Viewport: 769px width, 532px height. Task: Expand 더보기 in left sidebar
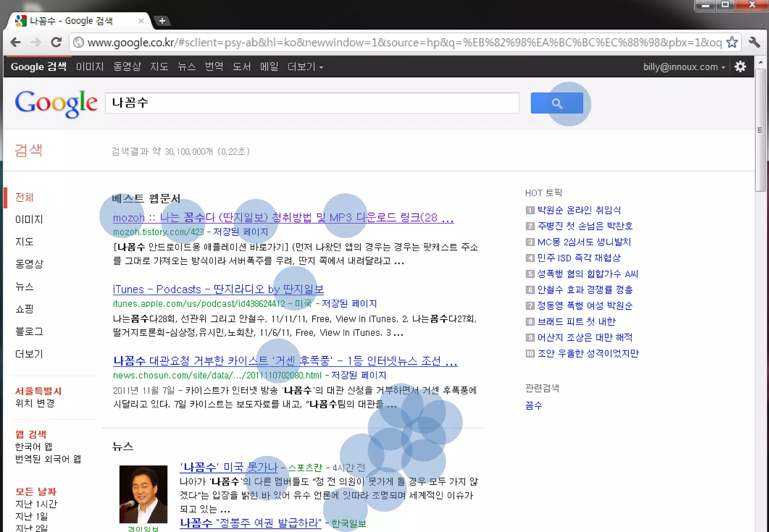(29, 354)
